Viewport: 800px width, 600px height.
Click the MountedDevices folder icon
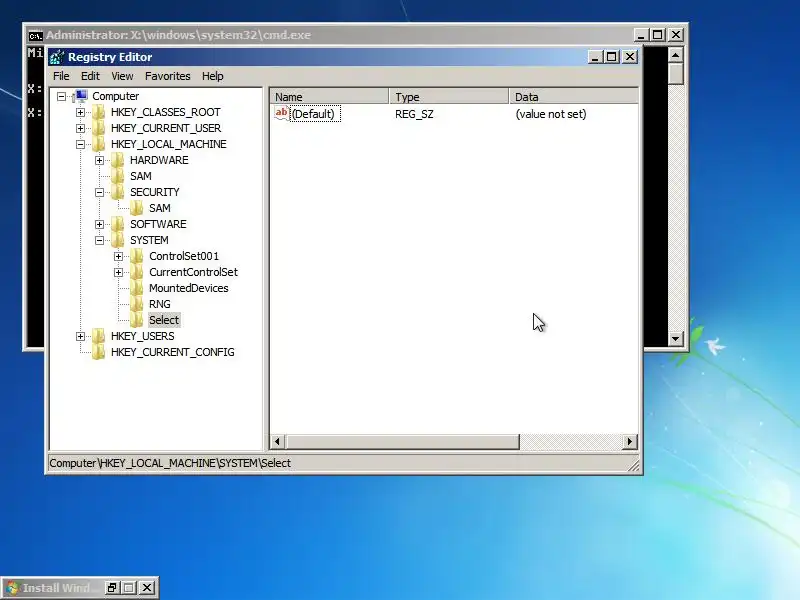(136, 288)
